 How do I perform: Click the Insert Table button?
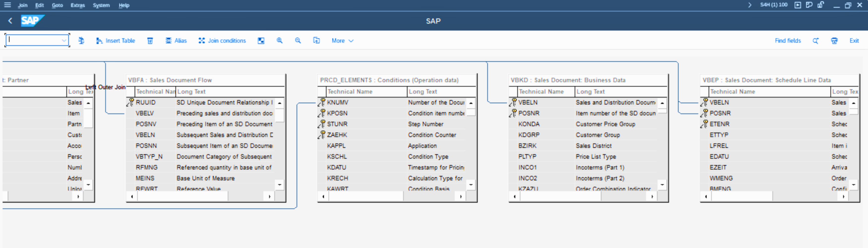tap(116, 40)
